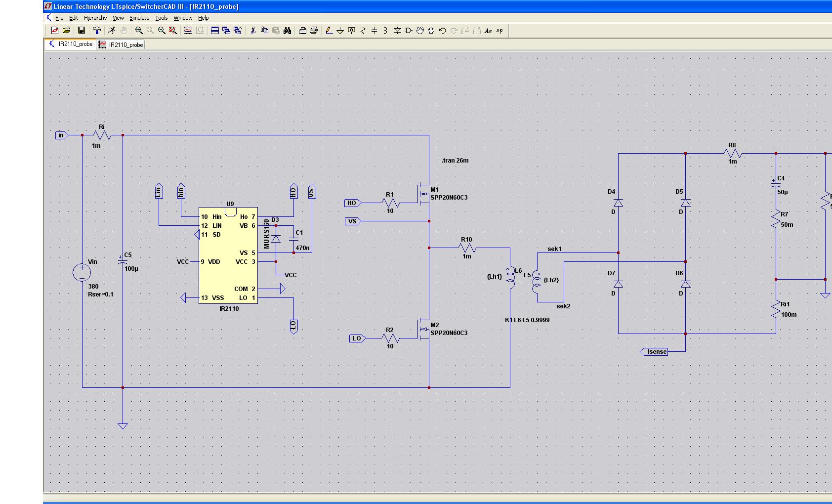Run the simulation with the running man icon
Image resolution: width=832 pixels, height=504 pixels.
(112, 31)
